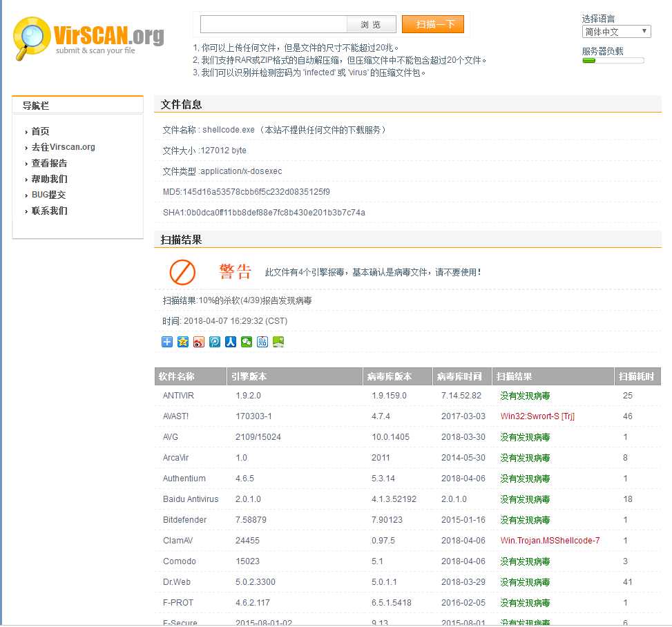Select the Authentium row name
672x627 pixels.
184,479
